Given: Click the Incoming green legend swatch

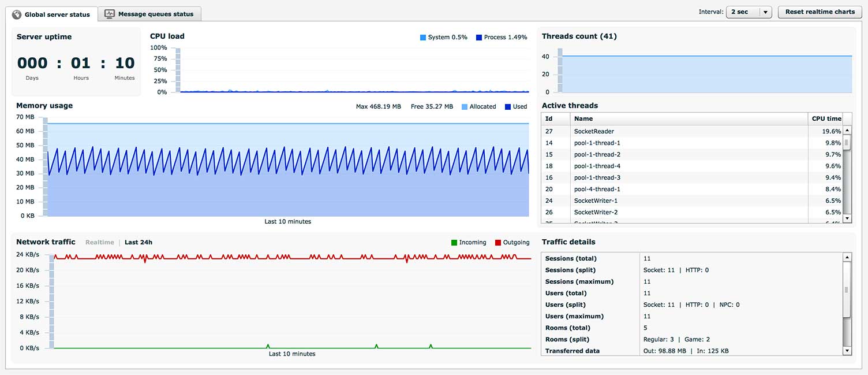Looking at the screenshot, I should (454, 243).
